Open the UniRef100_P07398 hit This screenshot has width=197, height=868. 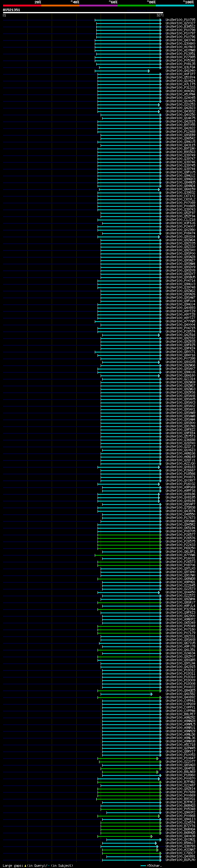click(x=180, y=358)
